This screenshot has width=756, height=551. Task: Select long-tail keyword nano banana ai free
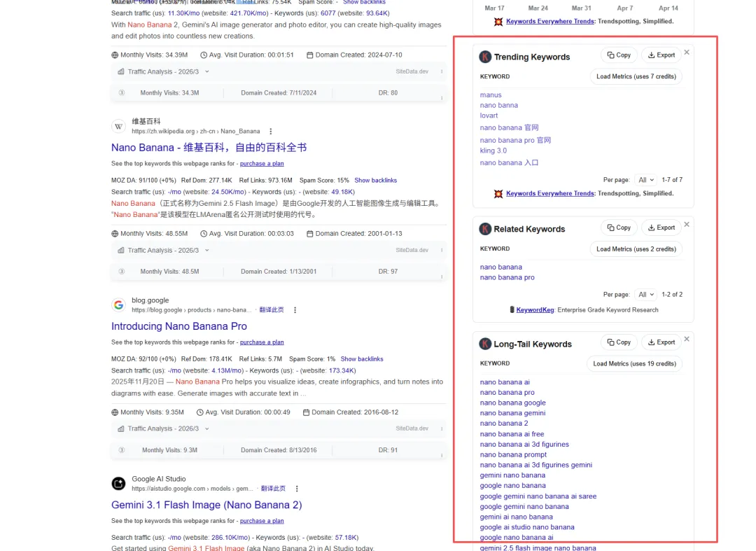(512, 434)
